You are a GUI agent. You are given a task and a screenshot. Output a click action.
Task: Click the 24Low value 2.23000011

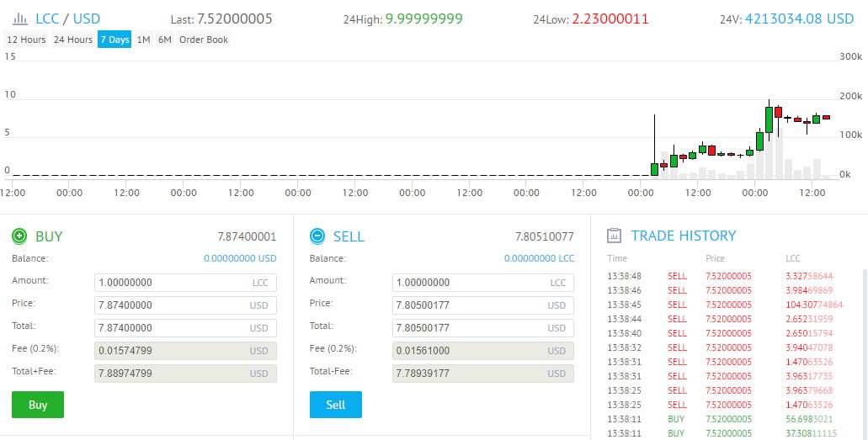(x=610, y=19)
